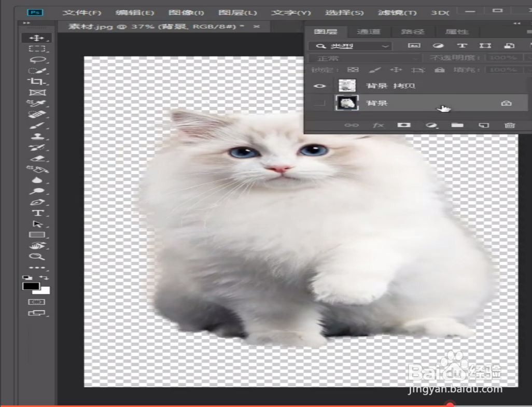
Task: Toggle adjustment layer filter in Layers panel
Action: point(438,46)
